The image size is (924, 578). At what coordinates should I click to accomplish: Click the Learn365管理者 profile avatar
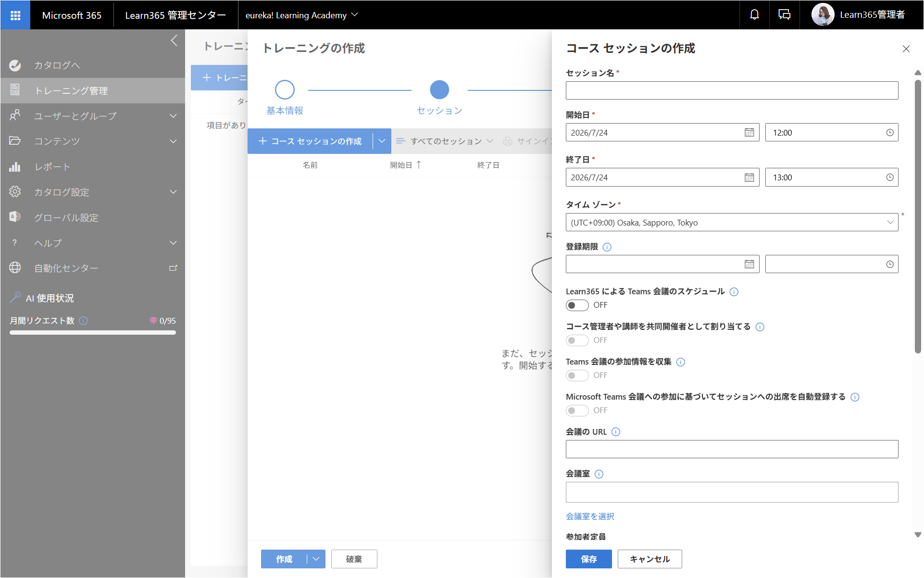point(823,15)
